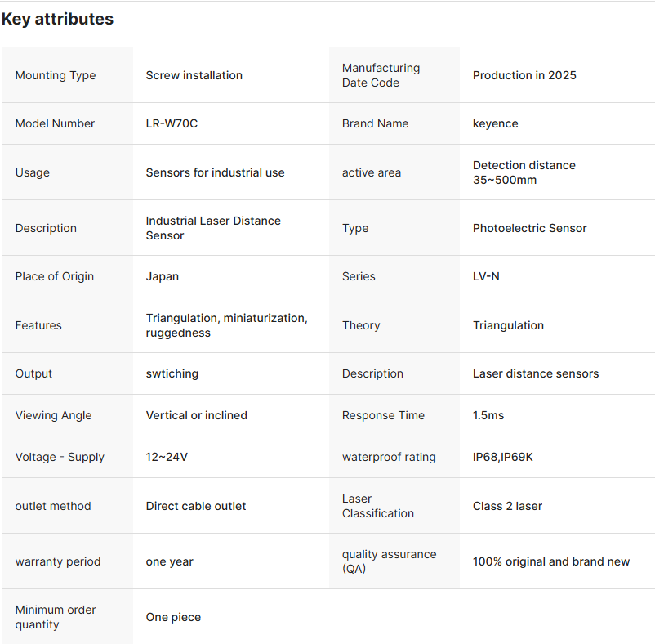Select the LV-N series value
This screenshot has height=644, width=655.
point(486,276)
